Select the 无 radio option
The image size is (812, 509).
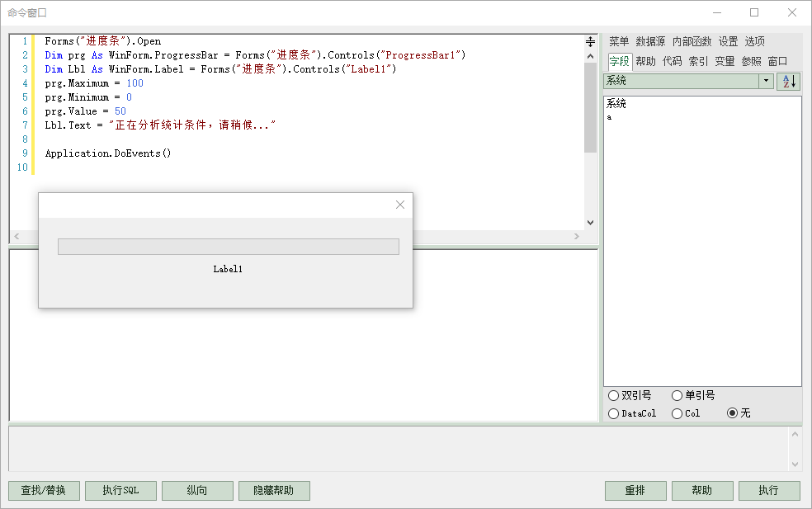pyautogui.click(x=739, y=412)
